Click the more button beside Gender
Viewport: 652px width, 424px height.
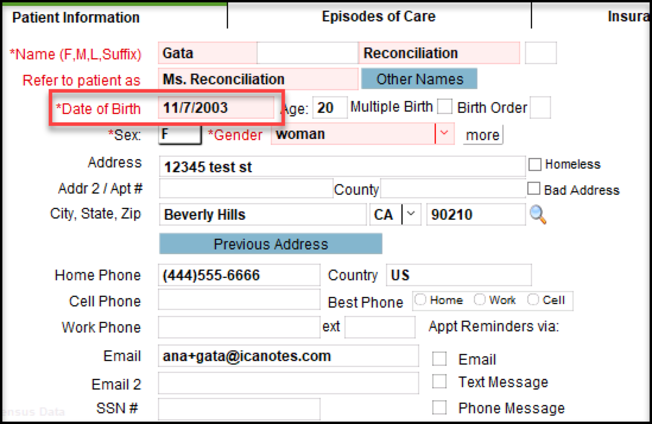pyautogui.click(x=482, y=134)
